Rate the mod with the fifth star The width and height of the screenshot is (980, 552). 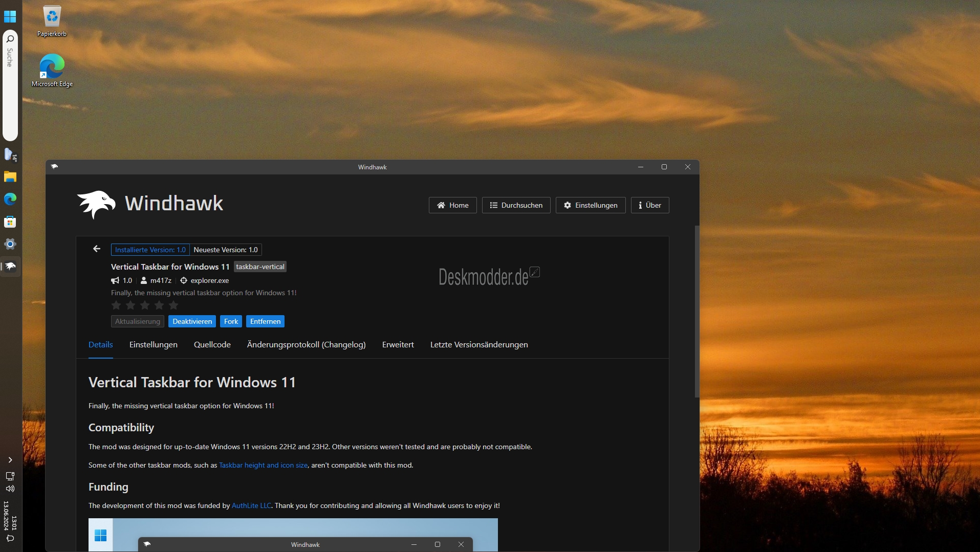click(x=173, y=305)
